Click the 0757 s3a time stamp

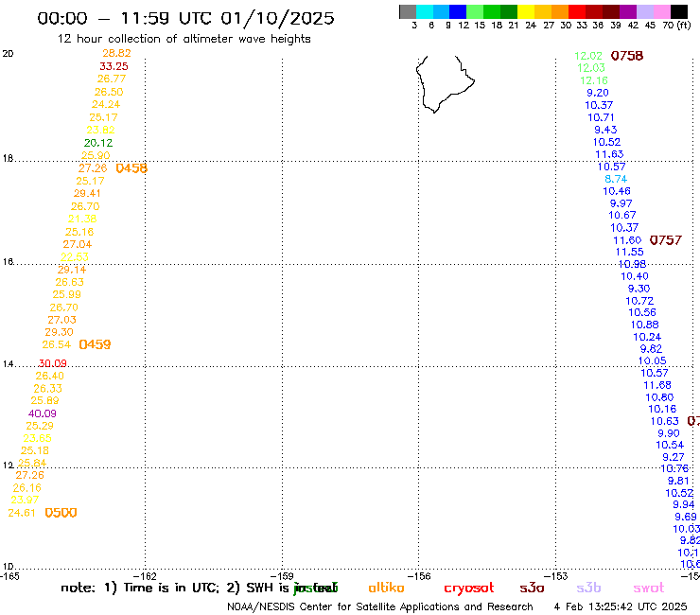coord(666,240)
